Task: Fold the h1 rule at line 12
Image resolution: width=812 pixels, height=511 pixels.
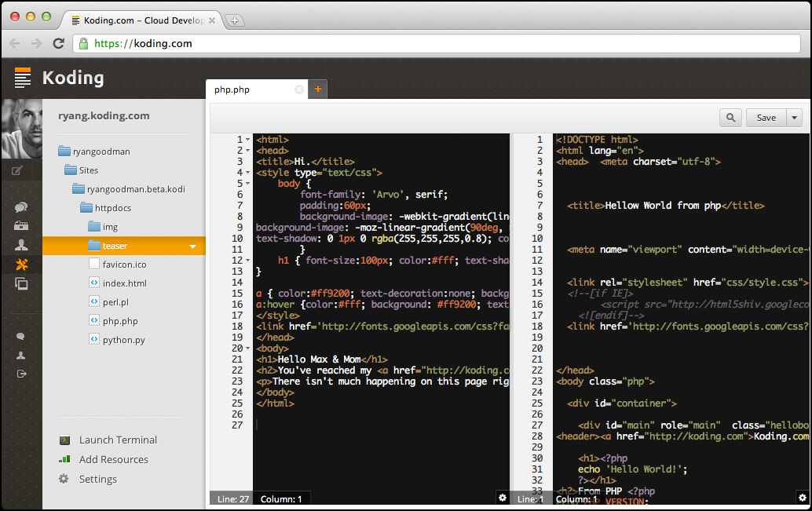Action: point(247,261)
